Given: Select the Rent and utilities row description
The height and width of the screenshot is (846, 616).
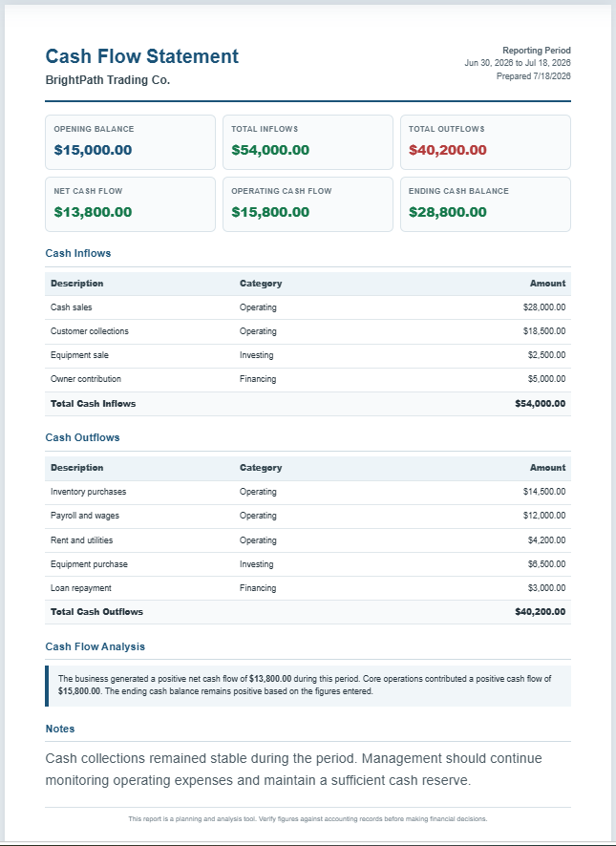Looking at the screenshot, I should click(x=81, y=540).
